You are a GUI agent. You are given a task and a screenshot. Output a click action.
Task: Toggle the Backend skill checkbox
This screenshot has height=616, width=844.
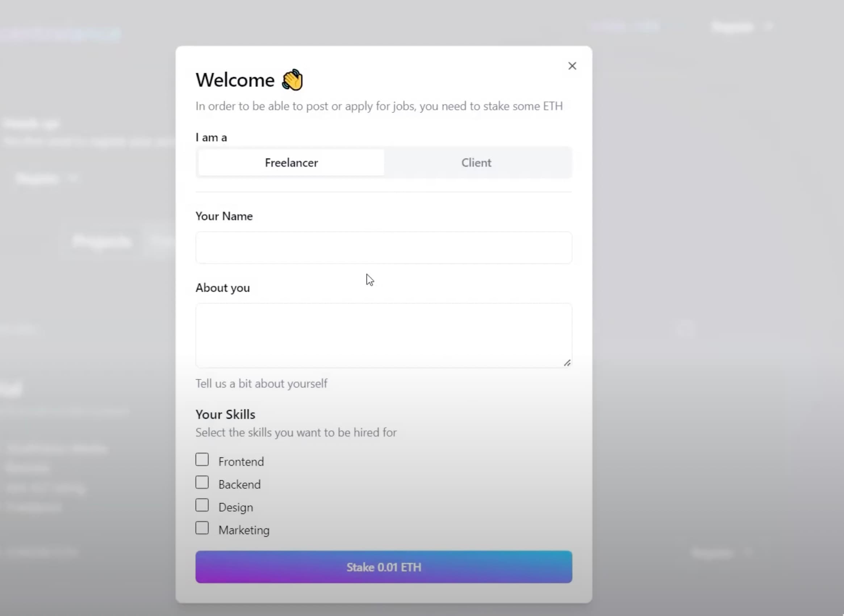point(202,483)
